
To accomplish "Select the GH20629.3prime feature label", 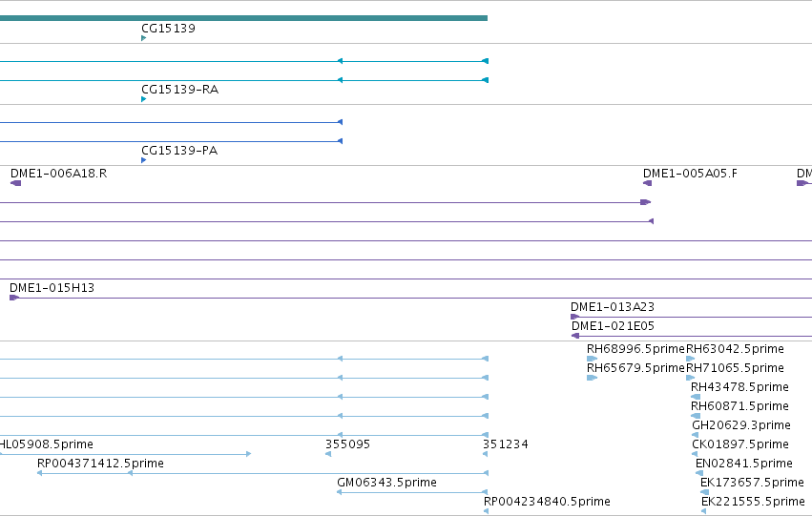I will pyautogui.click(x=741, y=425).
